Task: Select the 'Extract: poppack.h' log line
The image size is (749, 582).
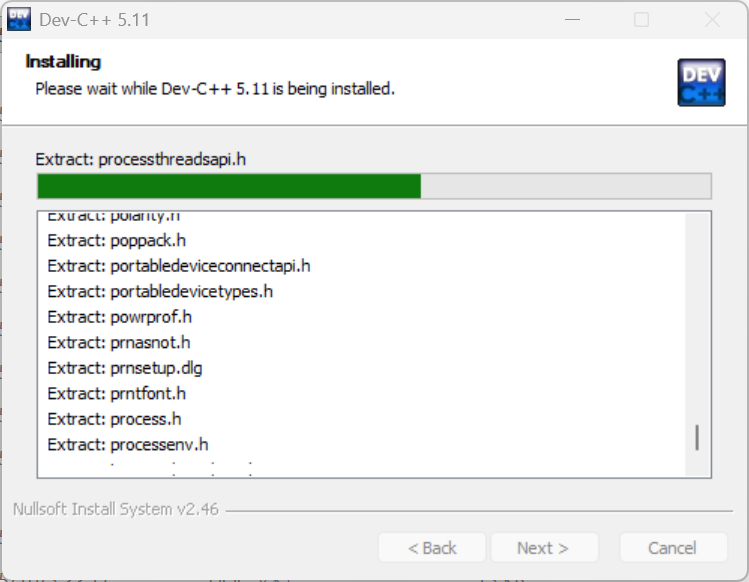Action: [117, 240]
